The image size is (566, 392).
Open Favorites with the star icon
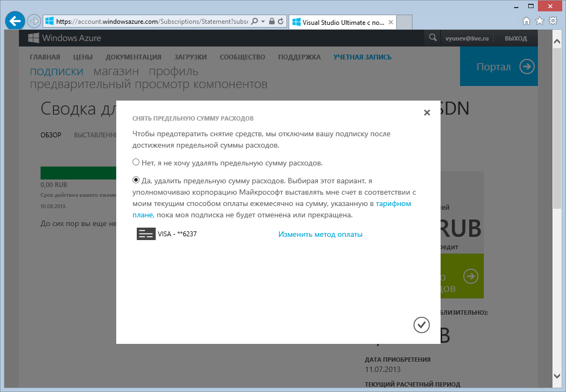[x=540, y=21]
